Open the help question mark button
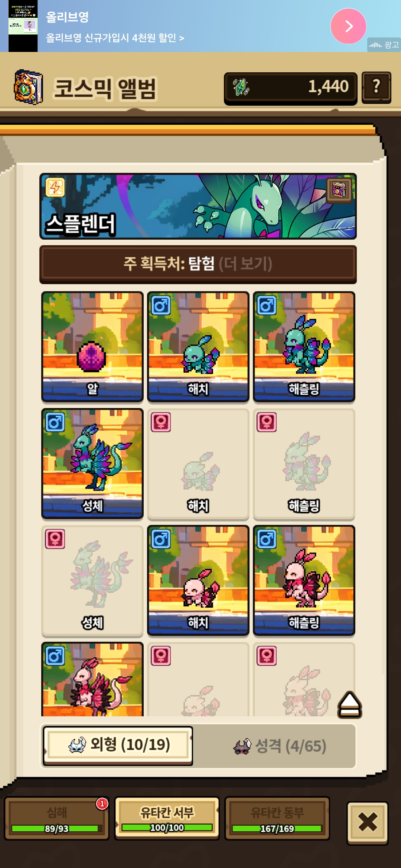 pyautogui.click(x=376, y=87)
